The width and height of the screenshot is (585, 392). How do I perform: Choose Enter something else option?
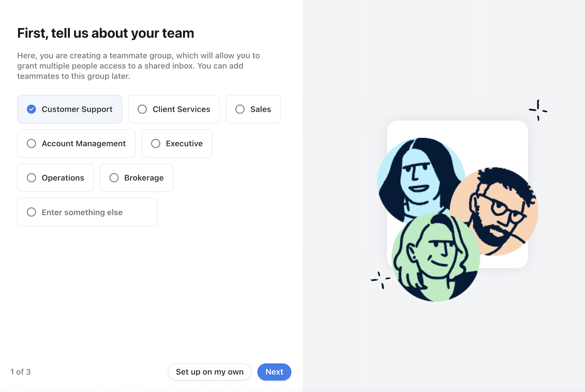coord(87,212)
